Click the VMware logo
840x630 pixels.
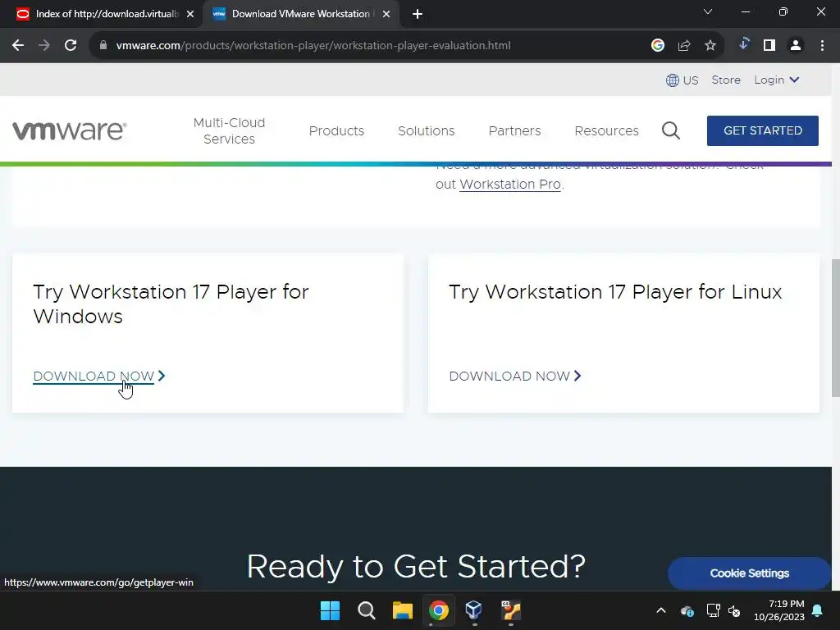click(69, 130)
